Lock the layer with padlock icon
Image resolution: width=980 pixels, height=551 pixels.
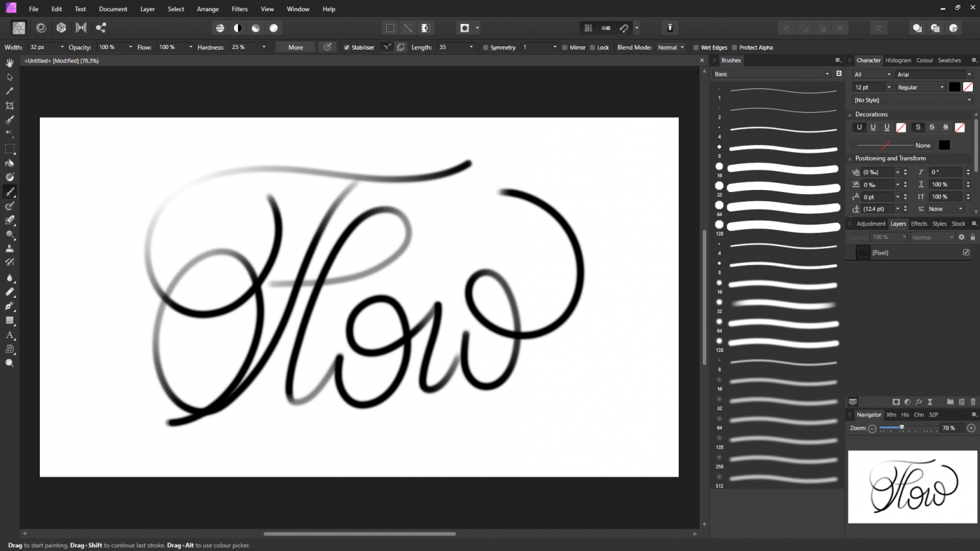point(972,237)
